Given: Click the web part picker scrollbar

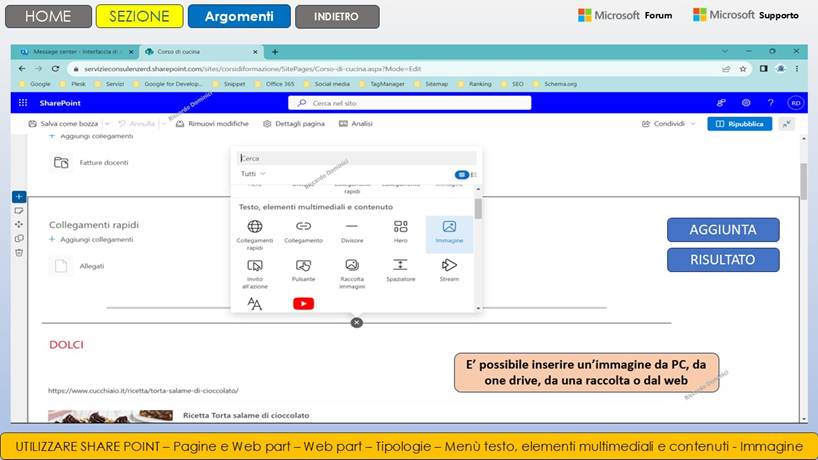Looking at the screenshot, I should pyautogui.click(x=478, y=209).
